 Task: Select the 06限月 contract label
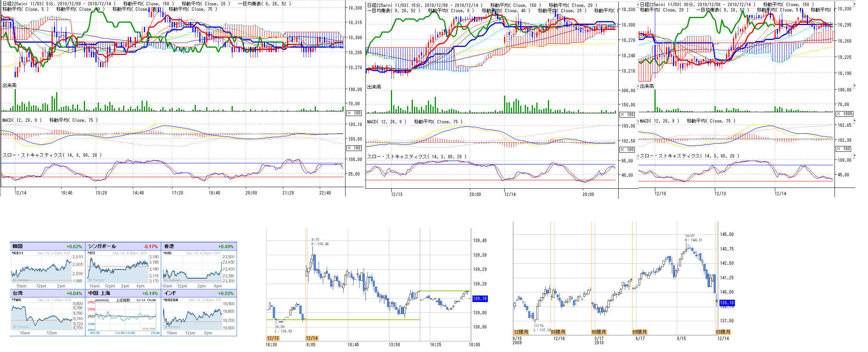click(599, 332)
